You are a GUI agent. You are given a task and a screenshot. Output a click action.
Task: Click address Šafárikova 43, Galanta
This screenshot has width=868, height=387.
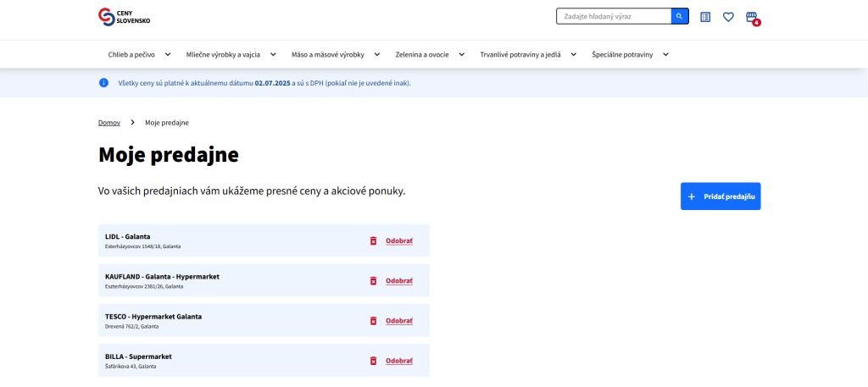[131, 367]
